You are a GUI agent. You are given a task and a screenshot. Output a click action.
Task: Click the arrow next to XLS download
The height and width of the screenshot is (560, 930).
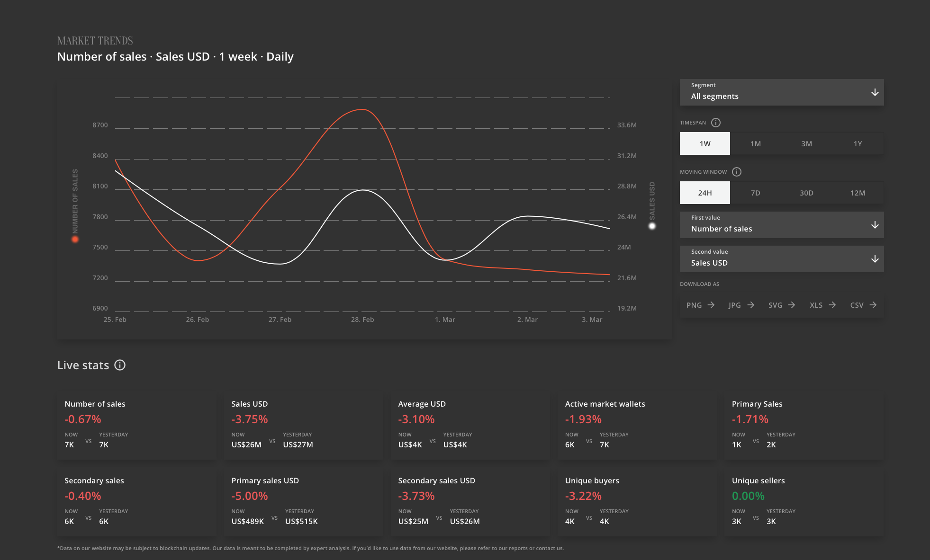point(832,305)
